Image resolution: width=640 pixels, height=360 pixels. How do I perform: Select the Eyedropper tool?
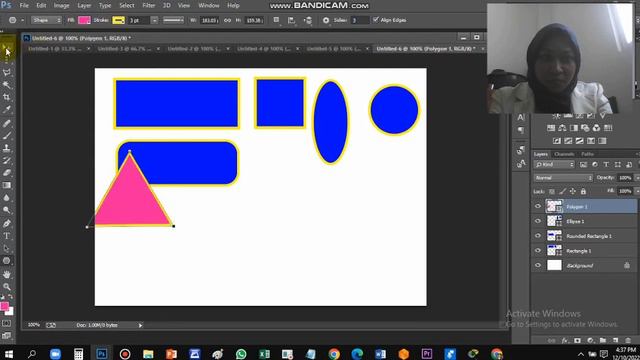coord(7,109)
